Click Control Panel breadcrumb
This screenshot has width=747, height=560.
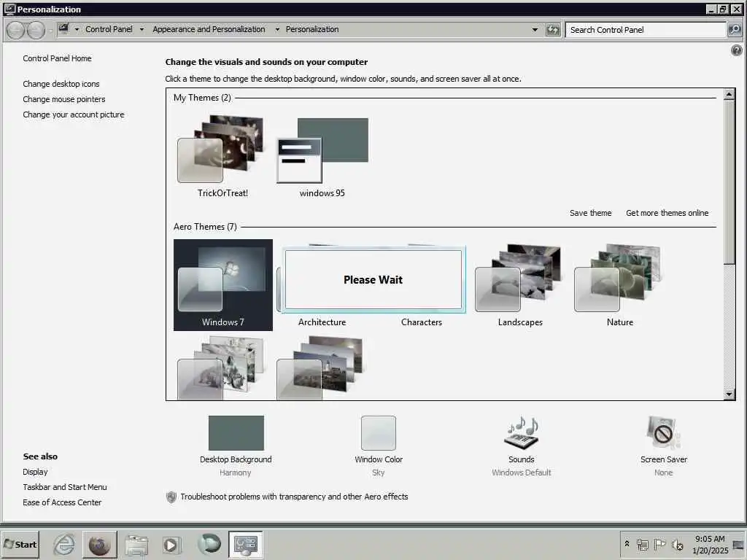109,29
